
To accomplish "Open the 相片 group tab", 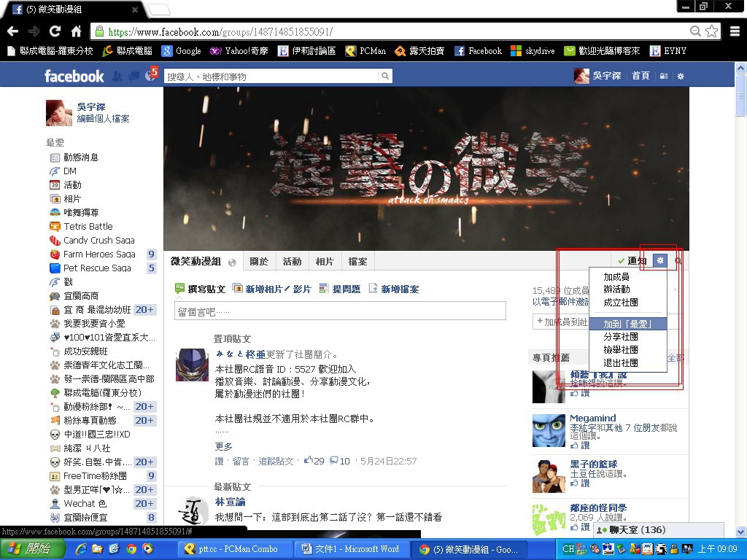I will coord(325,262).
